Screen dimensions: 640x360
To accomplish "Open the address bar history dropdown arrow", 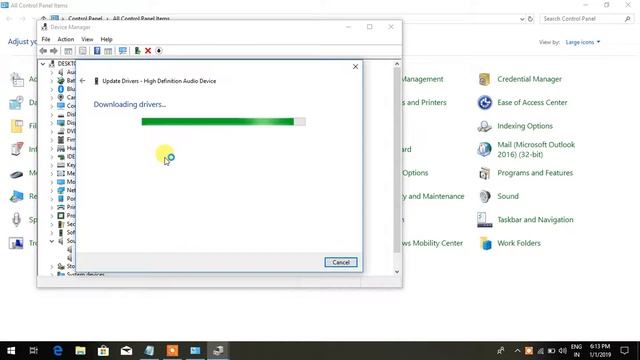I will click(x=522, y=19).
